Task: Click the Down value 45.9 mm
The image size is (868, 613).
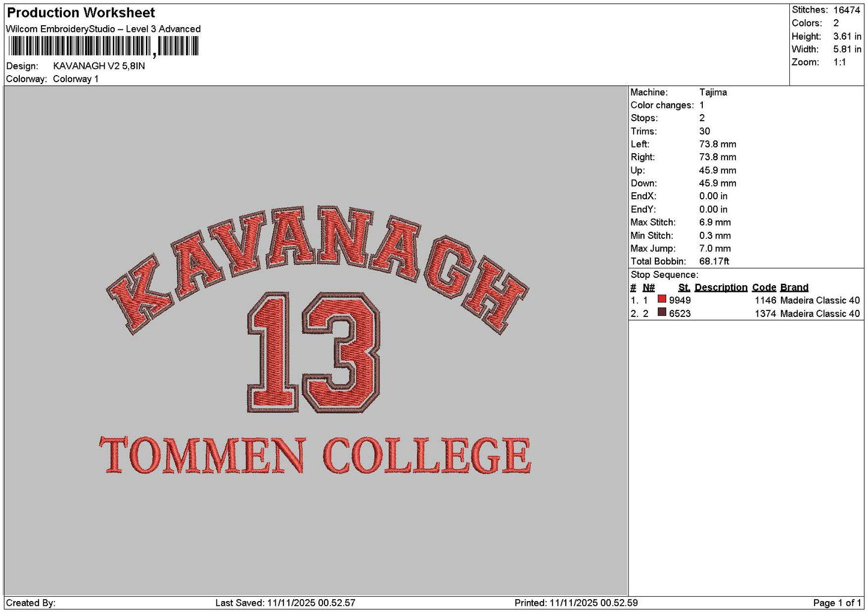Action: pyautogui.click(x=718, y=183)
